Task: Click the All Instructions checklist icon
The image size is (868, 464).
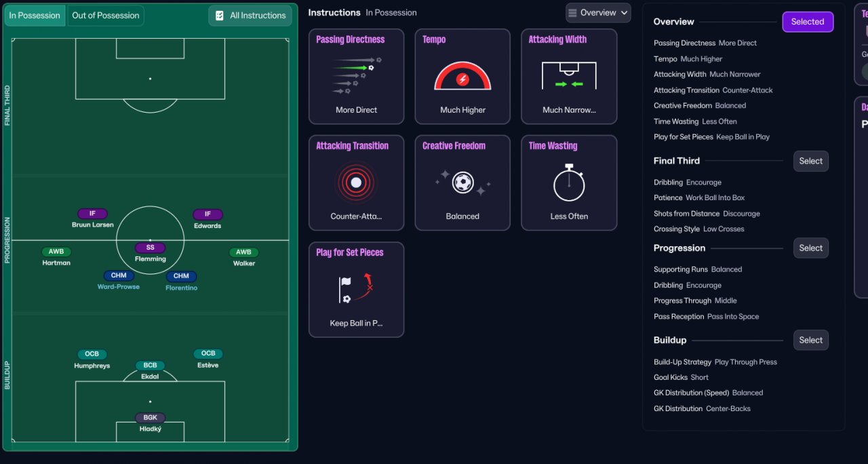Action: (x=220, y=16)
